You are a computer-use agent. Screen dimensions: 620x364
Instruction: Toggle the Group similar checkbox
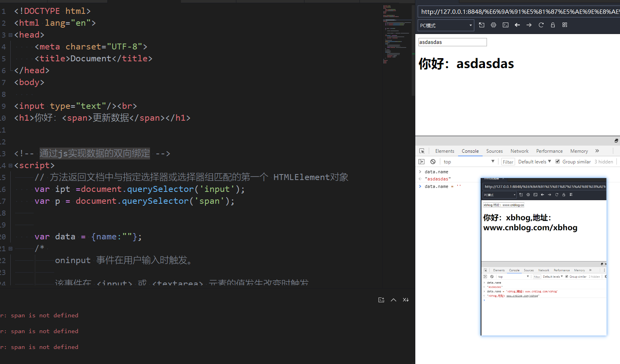pyautogui.click(x=558, y=161)
